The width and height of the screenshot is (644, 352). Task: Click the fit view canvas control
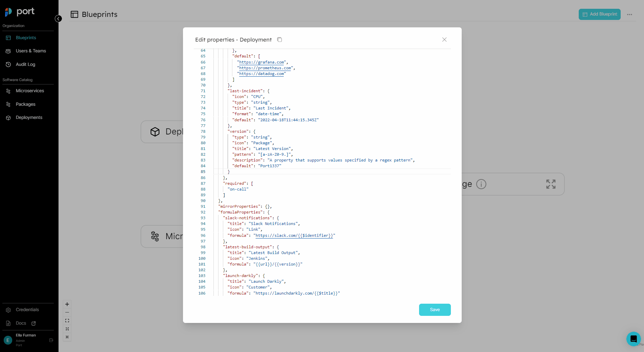coord(67,321)
